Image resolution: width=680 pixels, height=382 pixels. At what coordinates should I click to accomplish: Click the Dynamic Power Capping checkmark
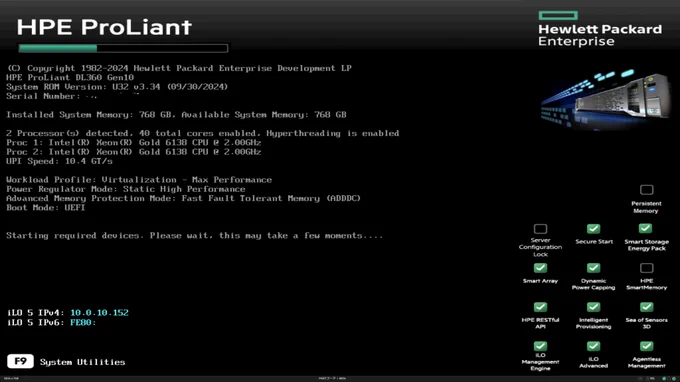(x=593, y=268)
